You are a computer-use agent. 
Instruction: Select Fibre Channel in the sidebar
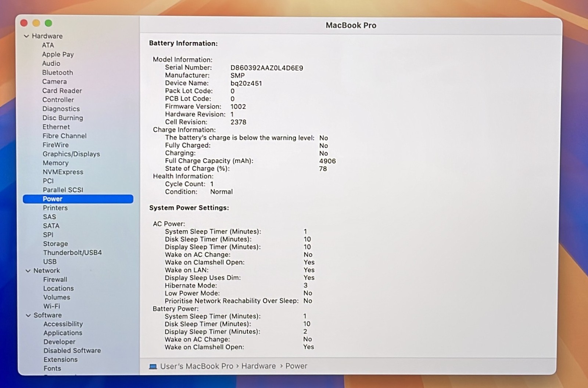[x=64, y=136]
